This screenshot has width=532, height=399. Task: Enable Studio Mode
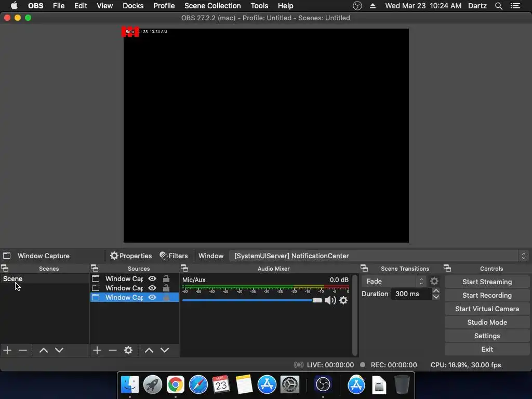487,322
